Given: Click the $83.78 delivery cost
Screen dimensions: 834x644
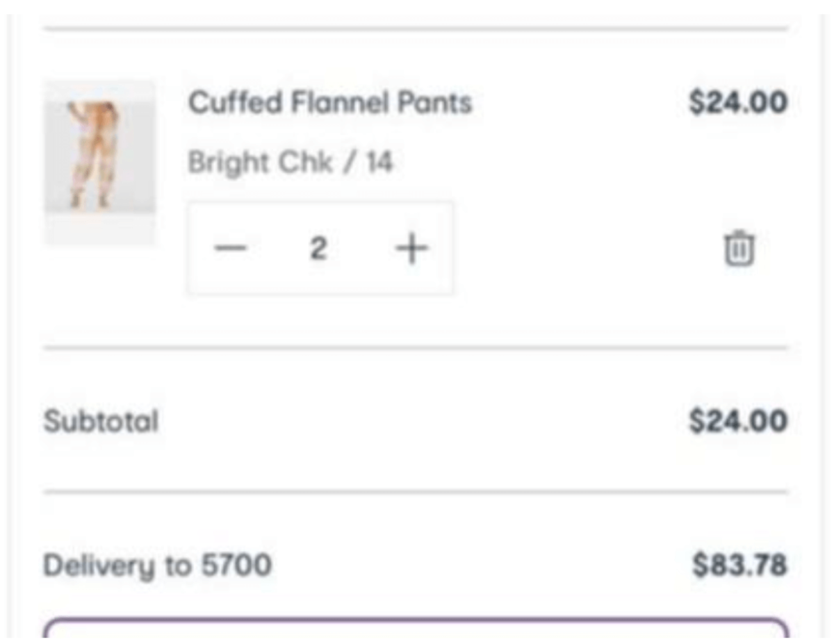Looking at the screenshot, I should (739, 565).
